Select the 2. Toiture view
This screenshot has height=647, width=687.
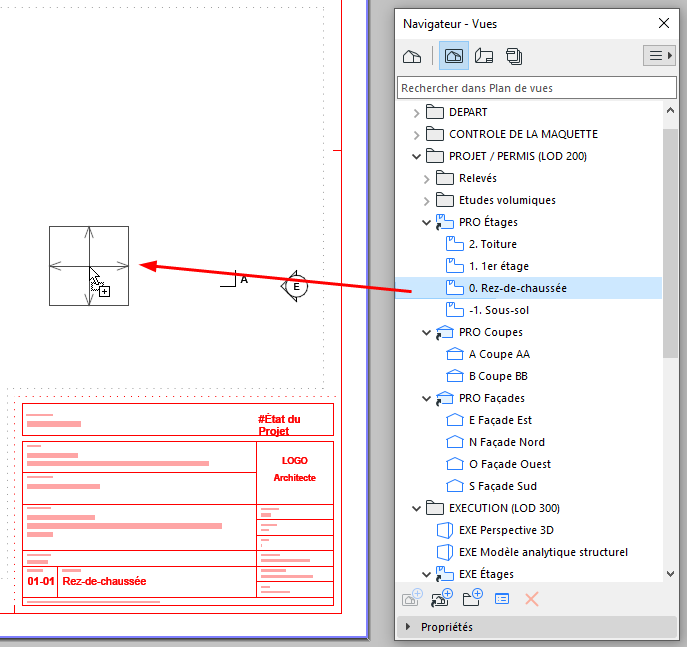pos(492,244)
